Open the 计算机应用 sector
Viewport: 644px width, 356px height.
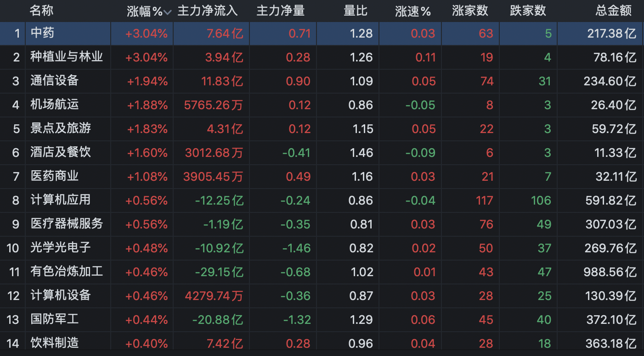coord(61,200)
